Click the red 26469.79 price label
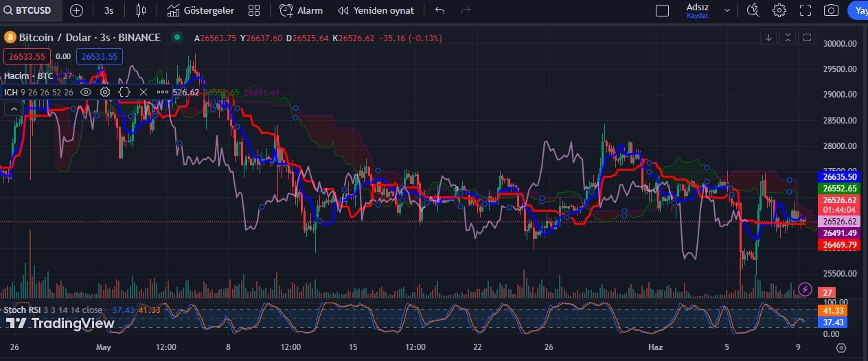The image size is (868, 361). click(841, 244)
